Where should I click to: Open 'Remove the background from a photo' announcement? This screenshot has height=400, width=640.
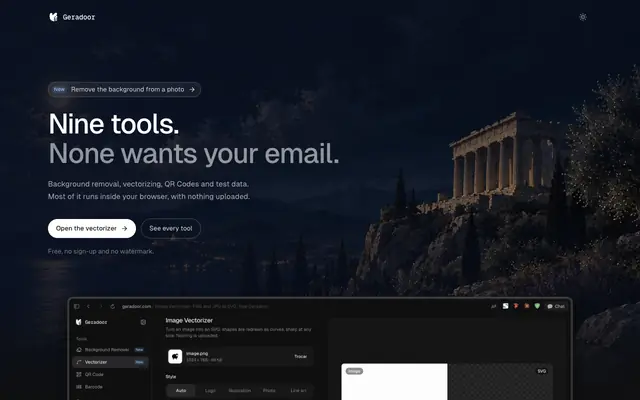[124, 89]
